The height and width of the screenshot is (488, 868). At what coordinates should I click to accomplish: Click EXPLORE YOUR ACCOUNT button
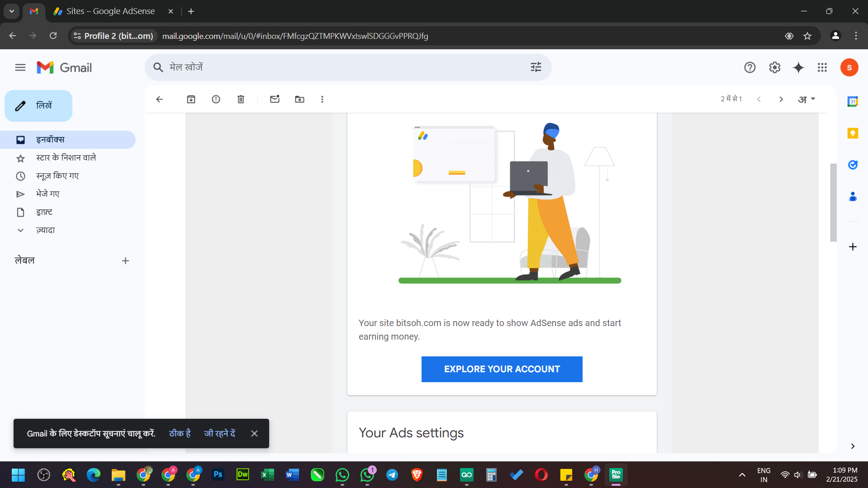[x=502, y=370]
